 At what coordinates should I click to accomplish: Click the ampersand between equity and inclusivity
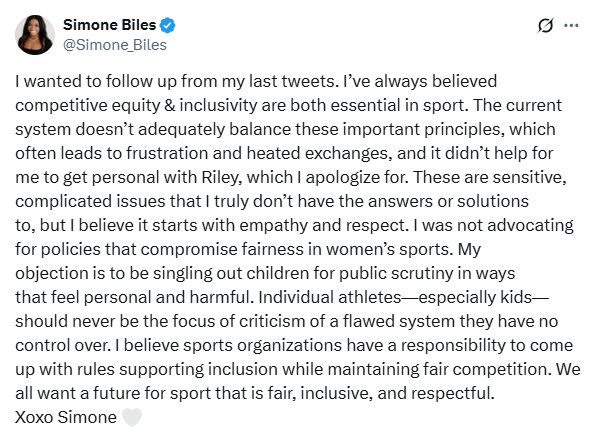(170, 105)
